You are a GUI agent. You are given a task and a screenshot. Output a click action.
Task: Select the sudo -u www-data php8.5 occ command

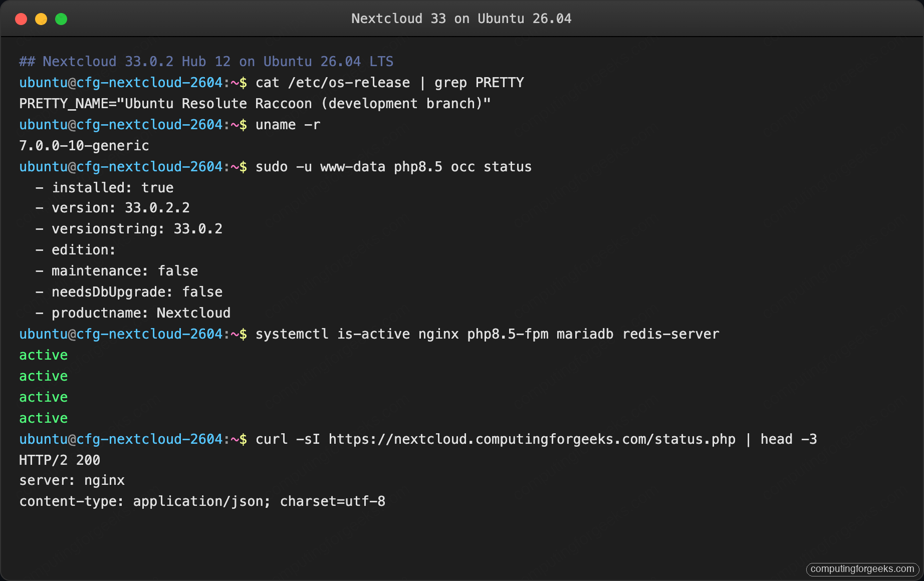[x=393, y=167]
